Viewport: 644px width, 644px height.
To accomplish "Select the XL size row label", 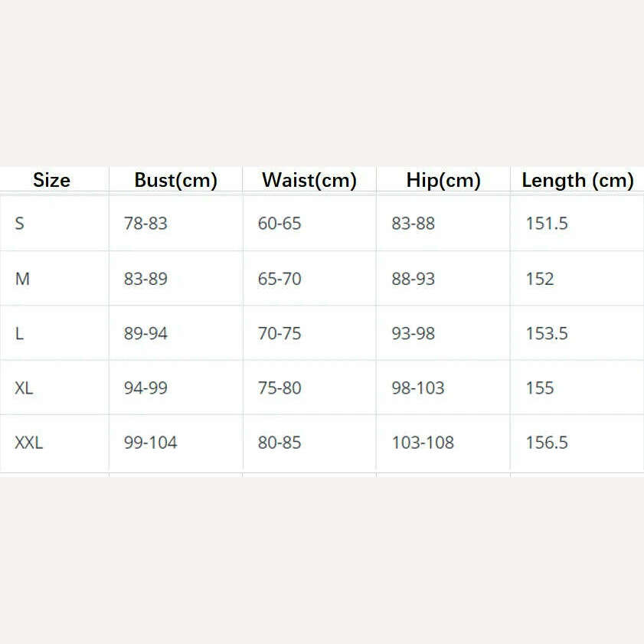I will coord(24,387).
